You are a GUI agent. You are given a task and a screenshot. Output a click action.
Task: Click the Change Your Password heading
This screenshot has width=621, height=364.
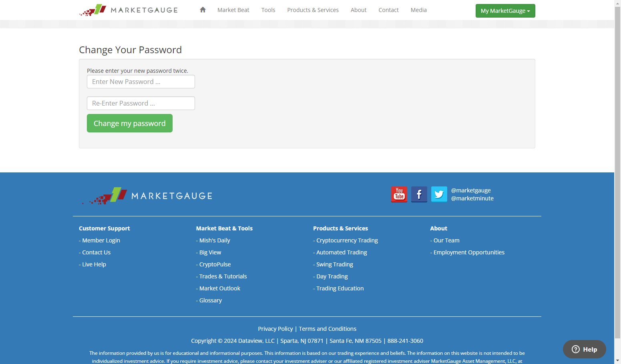tap(130, 50)
